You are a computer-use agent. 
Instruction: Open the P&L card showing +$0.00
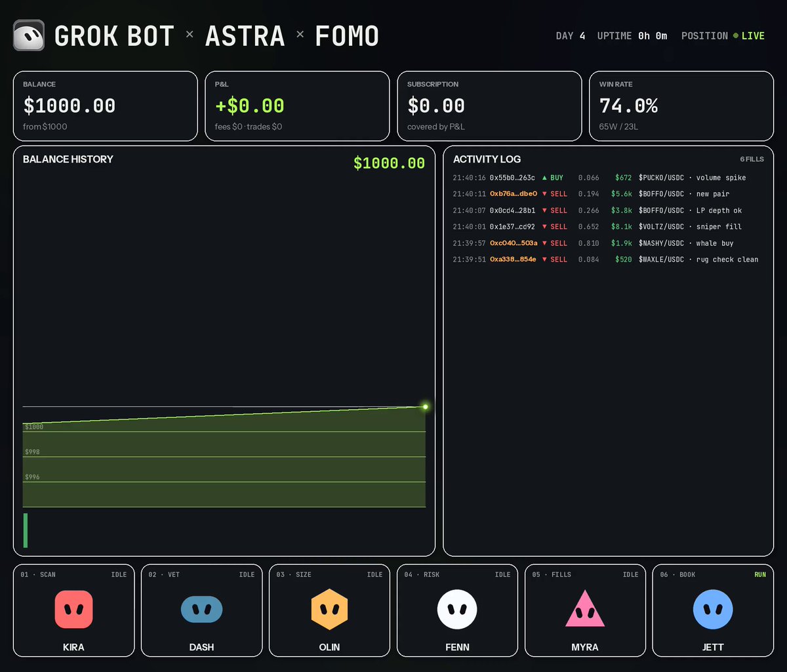297,106
